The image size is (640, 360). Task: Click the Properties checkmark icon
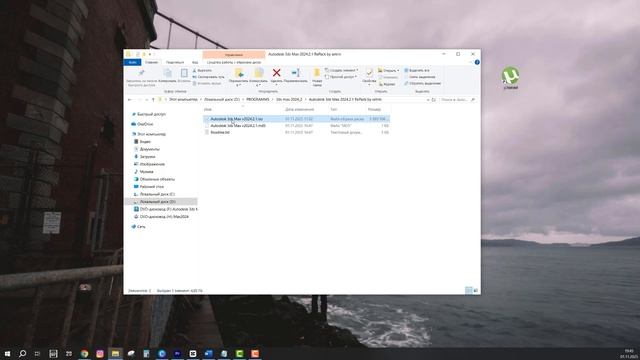369,73
